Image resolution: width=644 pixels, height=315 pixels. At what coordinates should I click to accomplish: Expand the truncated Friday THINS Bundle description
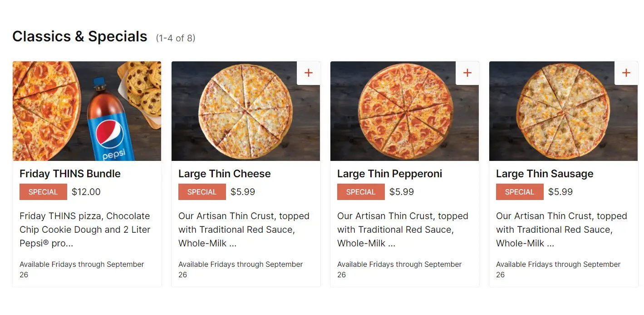pyautogui.click(x=85, y=230)
